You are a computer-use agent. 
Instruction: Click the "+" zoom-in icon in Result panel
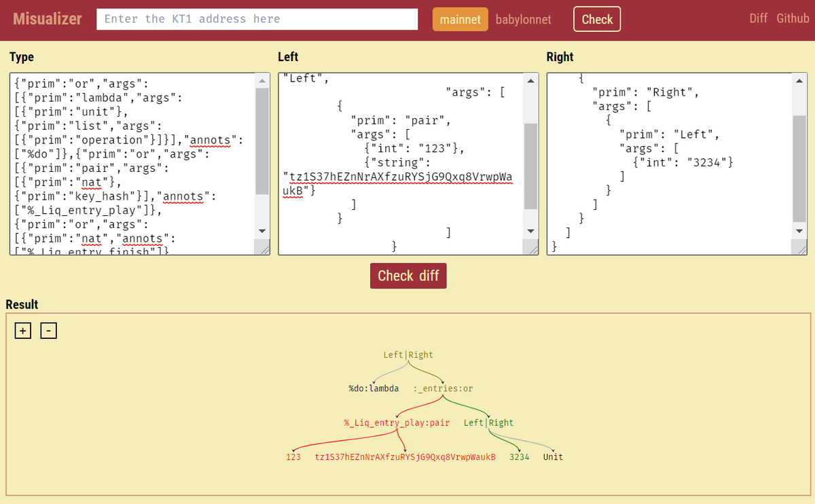pos(22,330)
